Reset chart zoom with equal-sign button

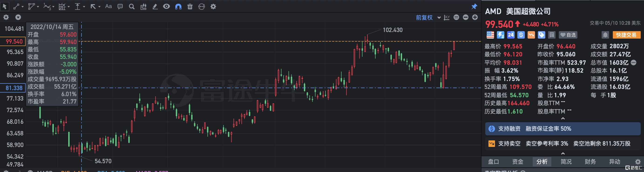pyautogui.click(x=456, y=17)
